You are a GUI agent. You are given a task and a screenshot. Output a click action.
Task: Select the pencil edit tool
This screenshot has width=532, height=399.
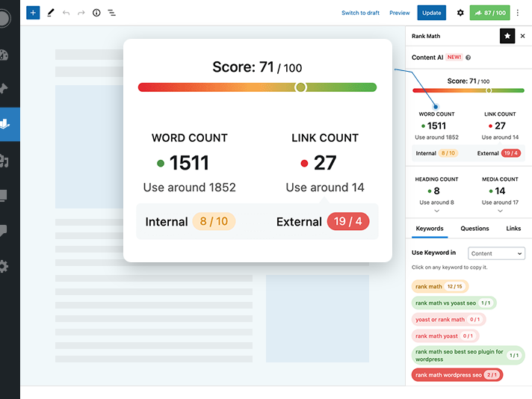coord(51,13)
